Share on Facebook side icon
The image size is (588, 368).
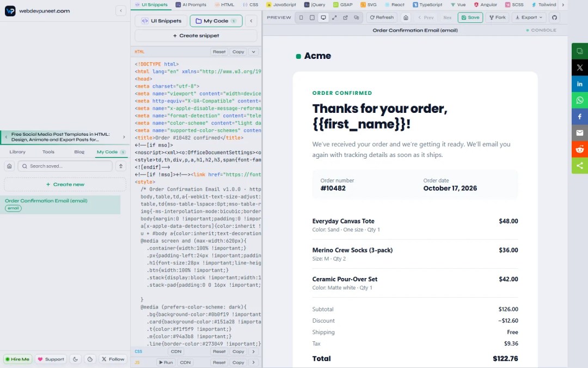[580, 117]
